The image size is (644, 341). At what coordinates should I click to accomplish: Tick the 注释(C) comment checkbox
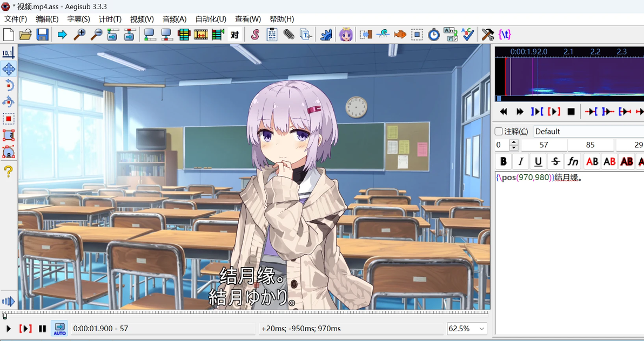[x=499, y=132]
